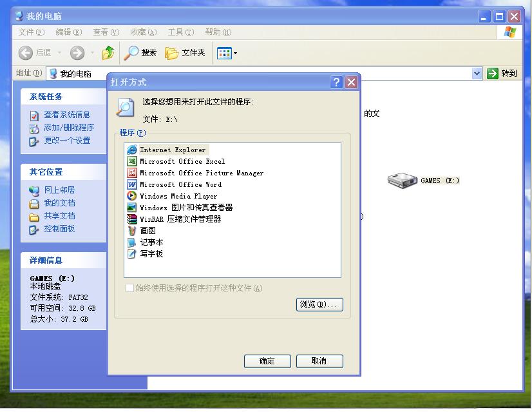Open the 查看(V) menu
Screen dimensions: 532x412
pos(106,32)
